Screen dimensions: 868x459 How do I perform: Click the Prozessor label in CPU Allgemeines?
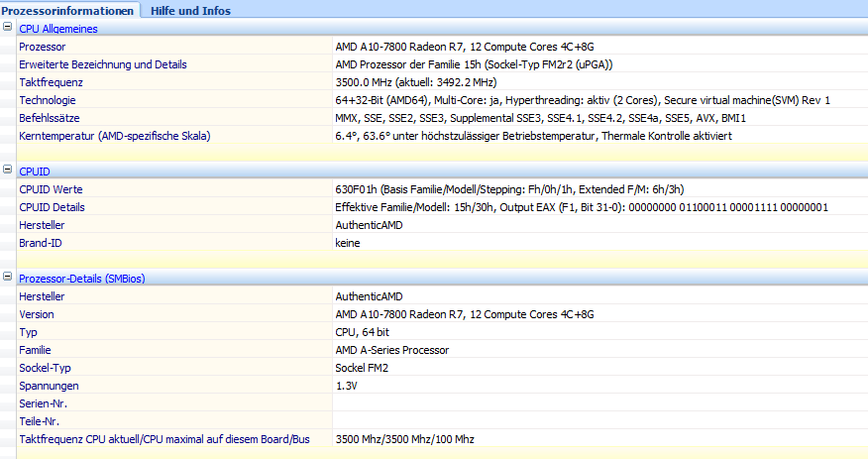click(x=42, y=47)
